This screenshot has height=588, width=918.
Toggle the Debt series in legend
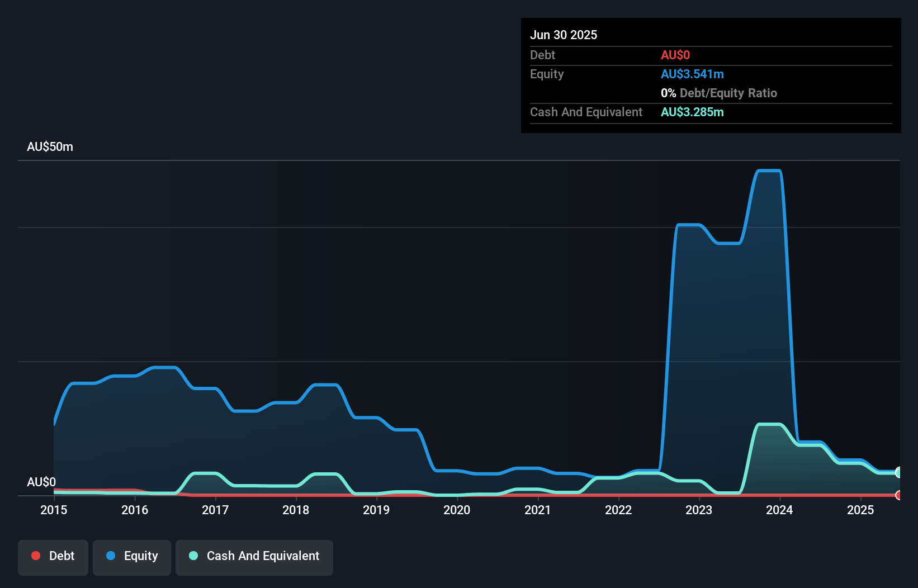[53, 557]
